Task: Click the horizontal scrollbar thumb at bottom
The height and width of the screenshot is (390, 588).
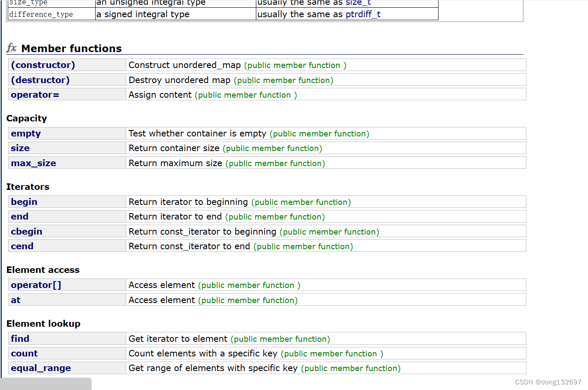Action: tap(47, 384)
